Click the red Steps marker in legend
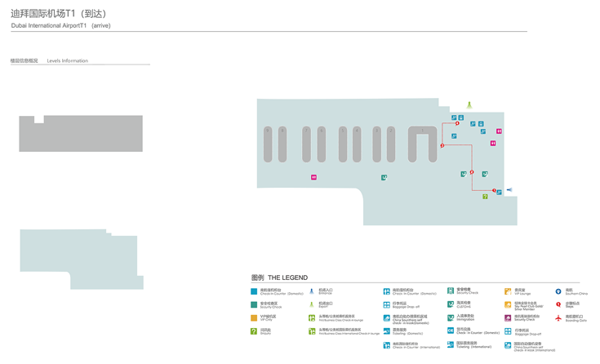The width and height of the screenshot is (600, 364). (x=558, y=304)
